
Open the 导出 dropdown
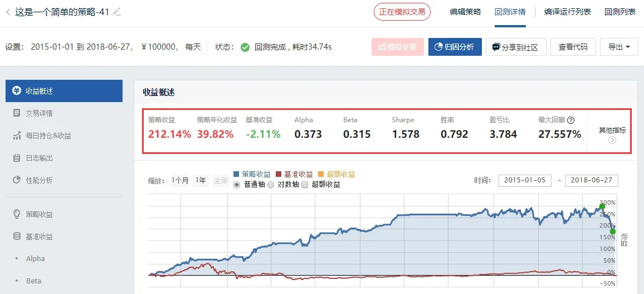(619, 47)
